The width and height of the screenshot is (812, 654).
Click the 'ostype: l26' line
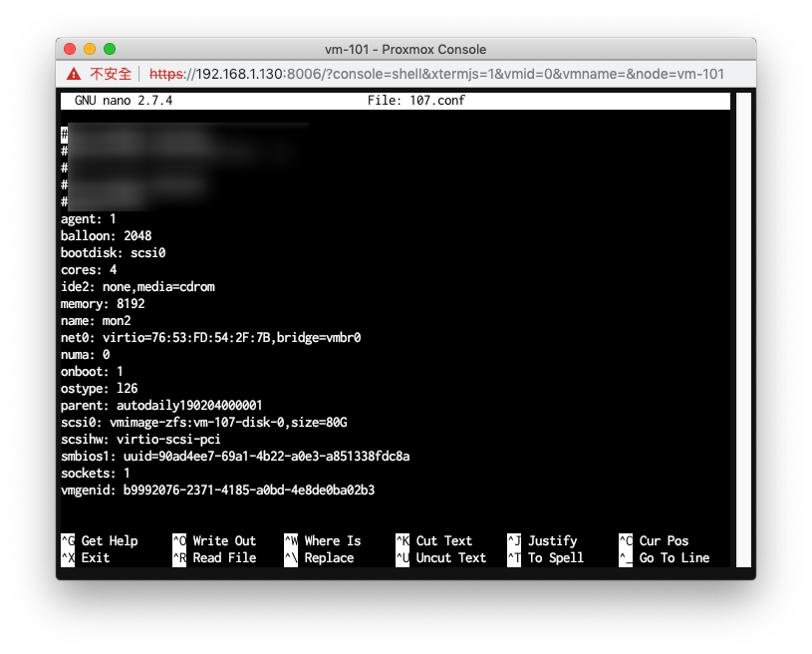99,389
